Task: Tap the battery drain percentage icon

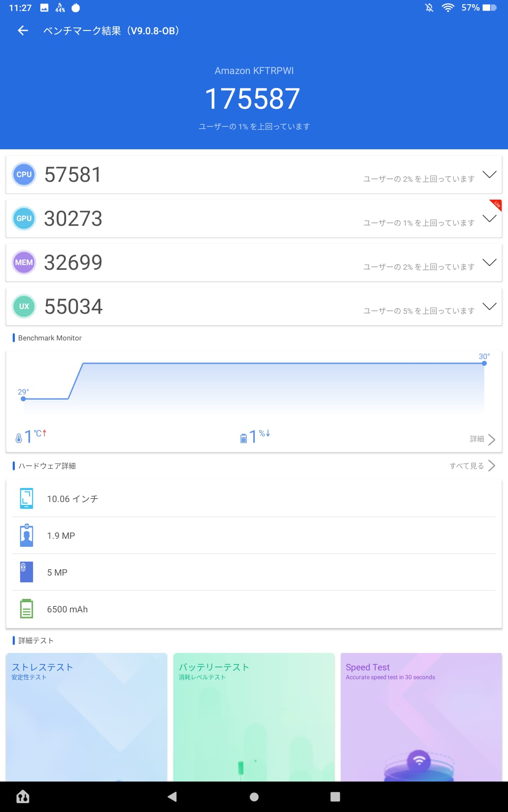Action: [x=243, y=438]
